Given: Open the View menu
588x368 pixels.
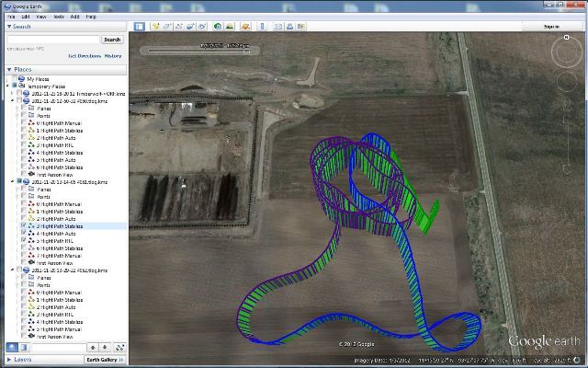Looking at the screenshot, I should point(40,17).
